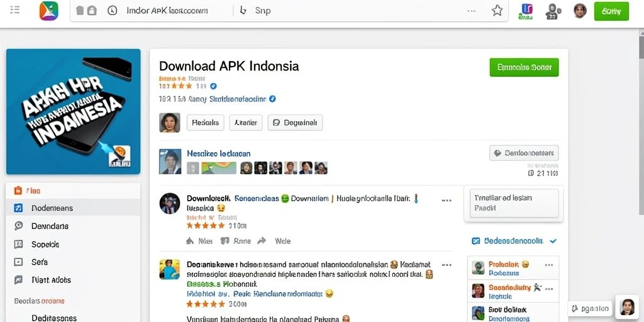The image size is (644, 322).
Task: Select Dodenteans in the sidebar
Action: (x=73, y=208)
